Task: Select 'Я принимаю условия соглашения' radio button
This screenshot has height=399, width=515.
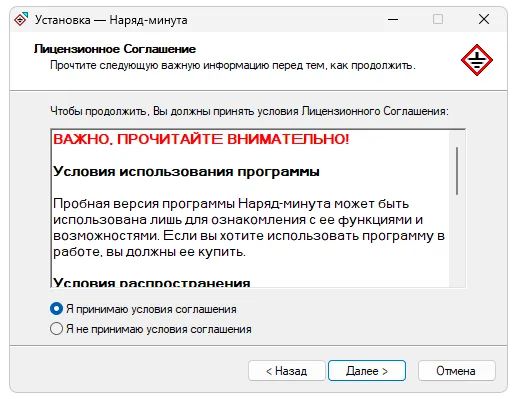Action: 56,309
